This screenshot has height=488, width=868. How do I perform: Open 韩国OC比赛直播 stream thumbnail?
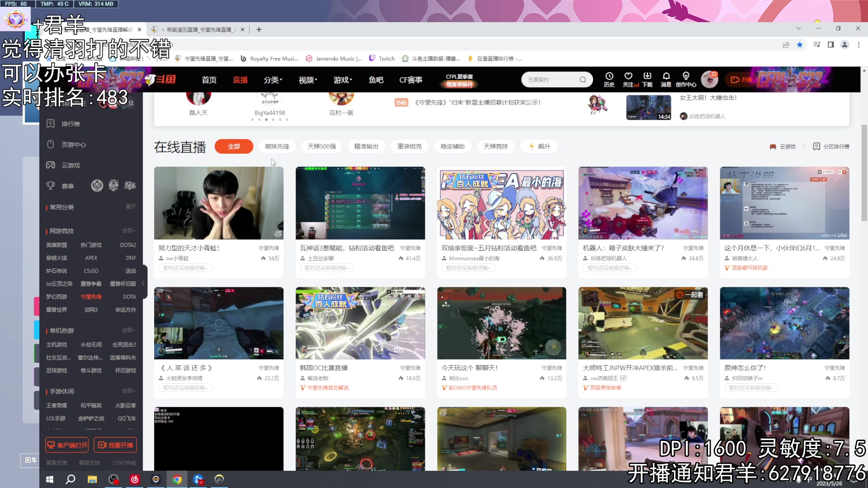pyautogui.click(x=360, y=323)
